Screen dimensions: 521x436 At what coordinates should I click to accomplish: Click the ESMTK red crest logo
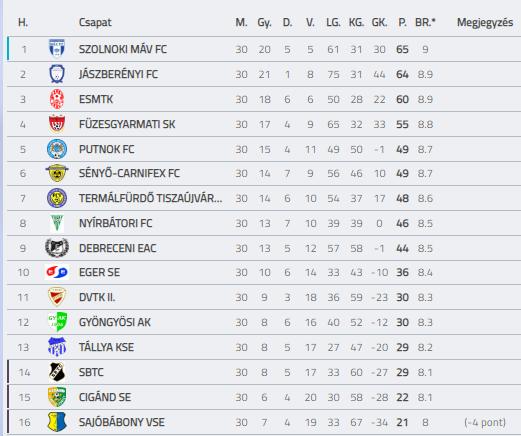(57, 99)
